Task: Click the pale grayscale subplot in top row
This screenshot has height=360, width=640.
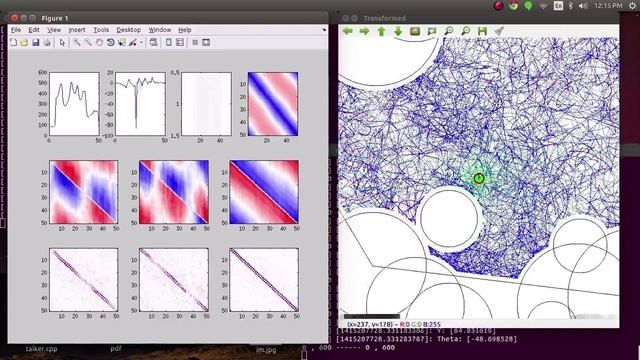Action: coord(207,104)
